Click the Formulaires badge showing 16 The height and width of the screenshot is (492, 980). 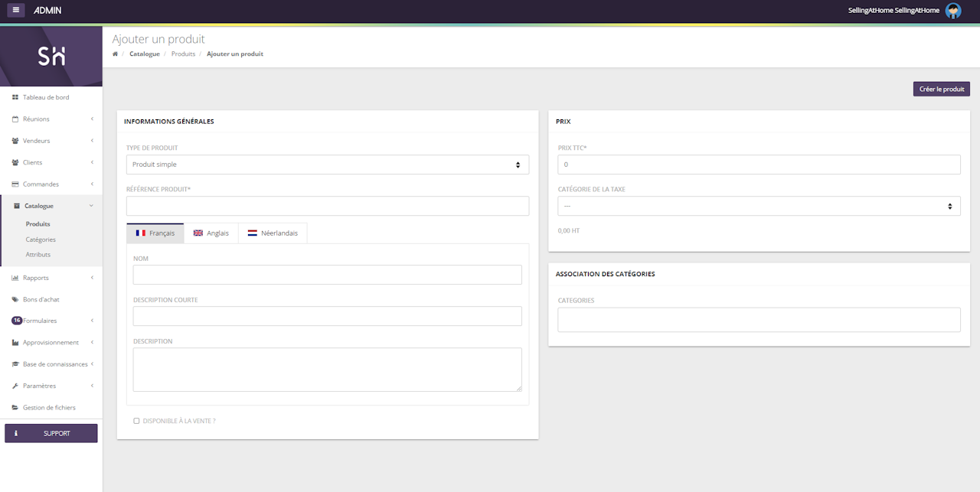[17, 321]
